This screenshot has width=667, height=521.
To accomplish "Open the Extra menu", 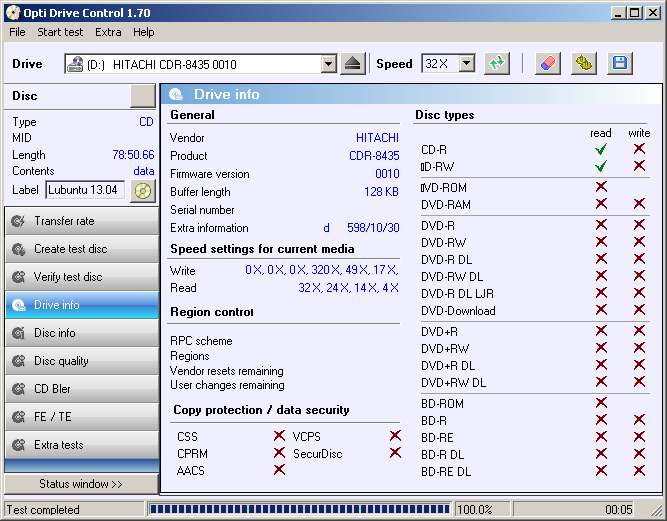I will [x=108, y=32].
